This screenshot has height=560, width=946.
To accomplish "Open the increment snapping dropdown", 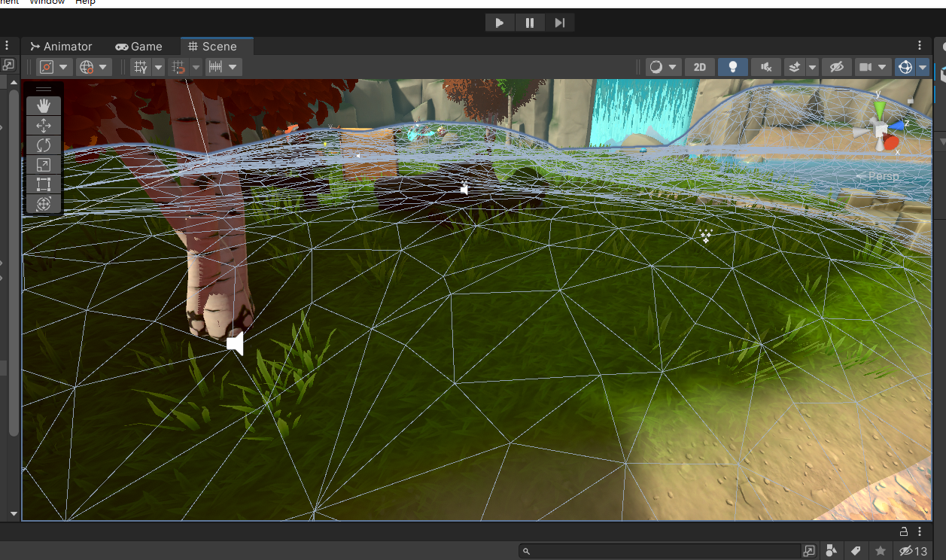I will pos(223,67).
